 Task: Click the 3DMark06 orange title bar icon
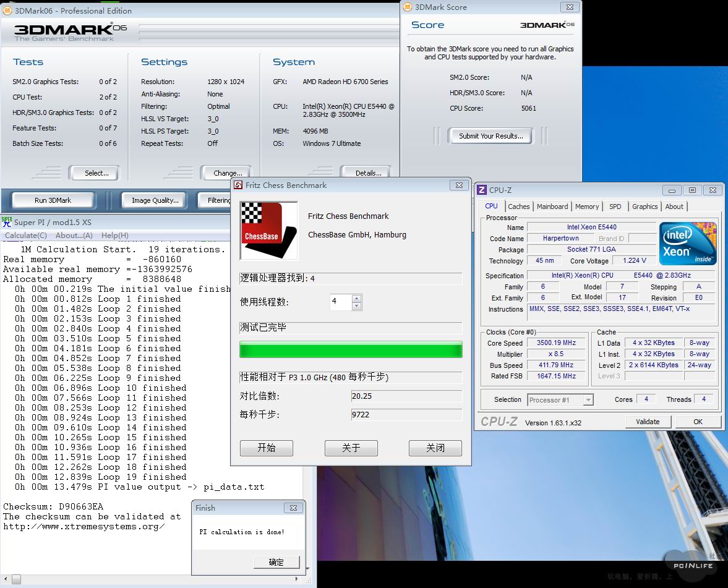pos(7,11)
